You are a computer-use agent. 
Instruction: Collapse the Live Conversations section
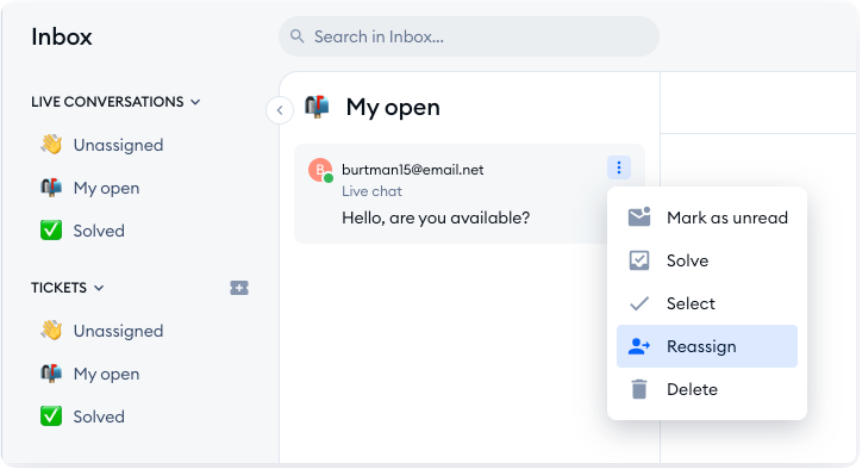(x=196, y=102)
